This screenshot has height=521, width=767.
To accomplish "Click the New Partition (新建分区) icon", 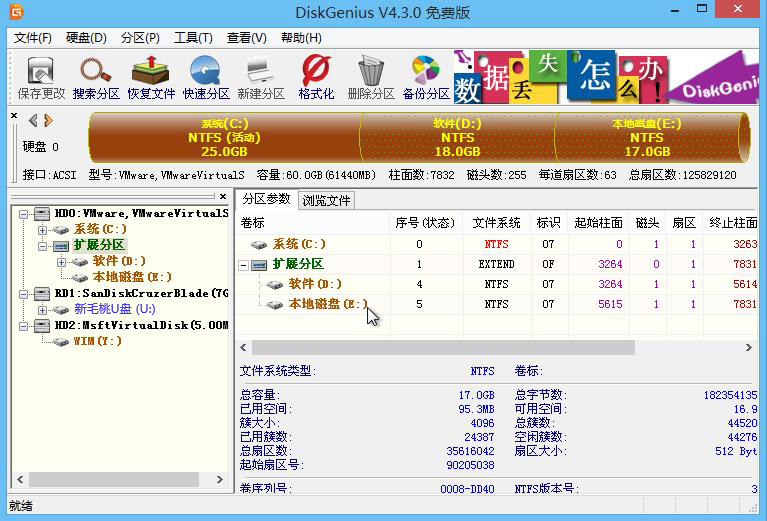I will (x=261, y=77).
